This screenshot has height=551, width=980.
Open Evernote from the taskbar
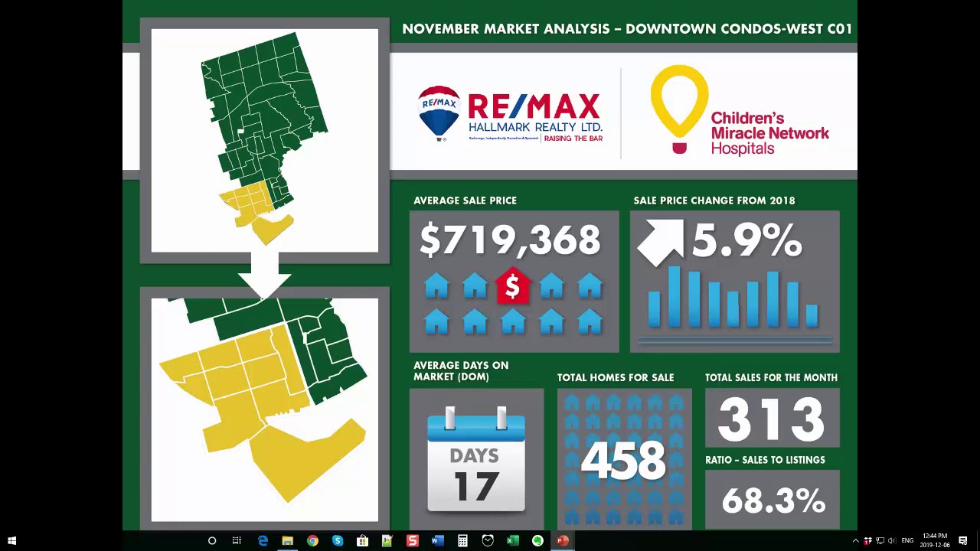tap(537, 541)
